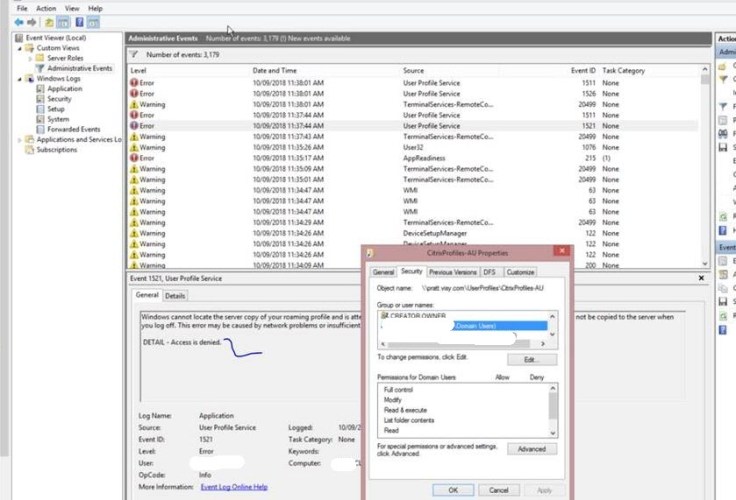Open the Action menu

click(46, 8)
